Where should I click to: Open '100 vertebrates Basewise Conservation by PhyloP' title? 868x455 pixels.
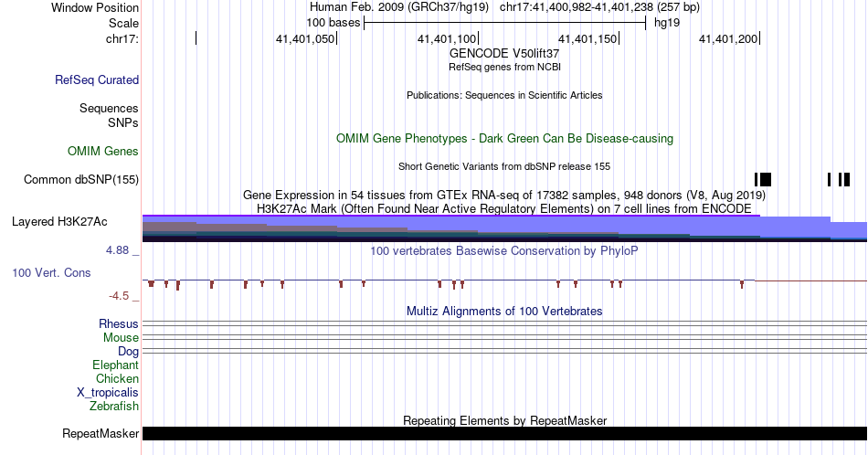coord(504,250)
